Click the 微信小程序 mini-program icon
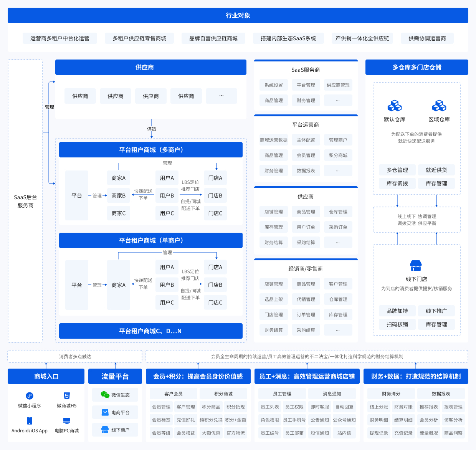Image resolution: width=476 pixels, height=450 pixels. [x=30, y=396]
